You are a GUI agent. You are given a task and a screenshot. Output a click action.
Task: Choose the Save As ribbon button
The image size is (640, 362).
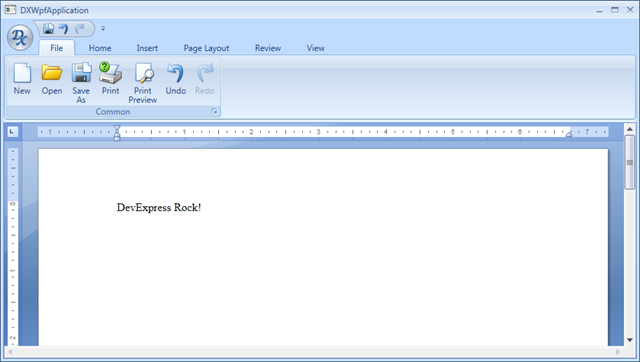pyautogui.click(x=81, y=83)
